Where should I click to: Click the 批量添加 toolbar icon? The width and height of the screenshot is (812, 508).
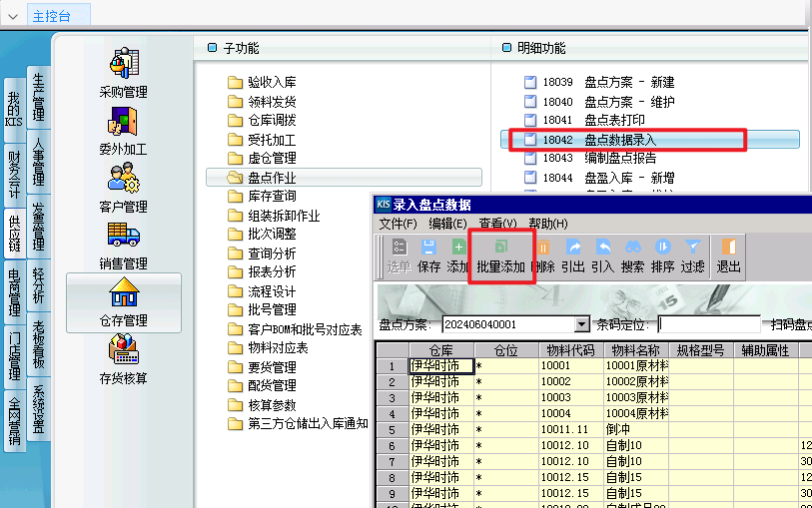tap(500, 248)
